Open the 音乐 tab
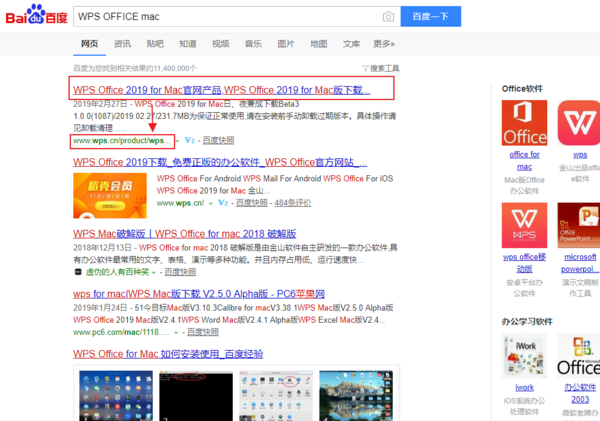The width and height of the screenshot is (600, 421). coord(253,44)
